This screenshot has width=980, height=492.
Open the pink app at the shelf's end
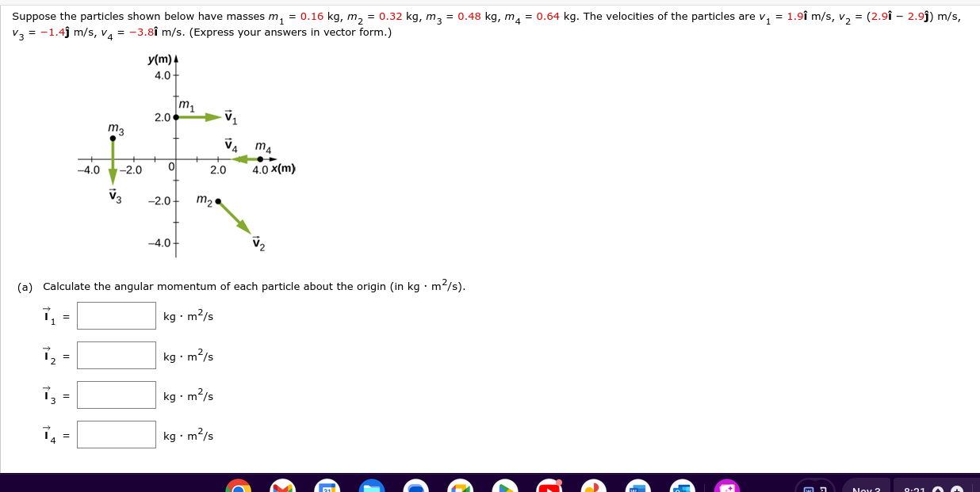(727, 486)
